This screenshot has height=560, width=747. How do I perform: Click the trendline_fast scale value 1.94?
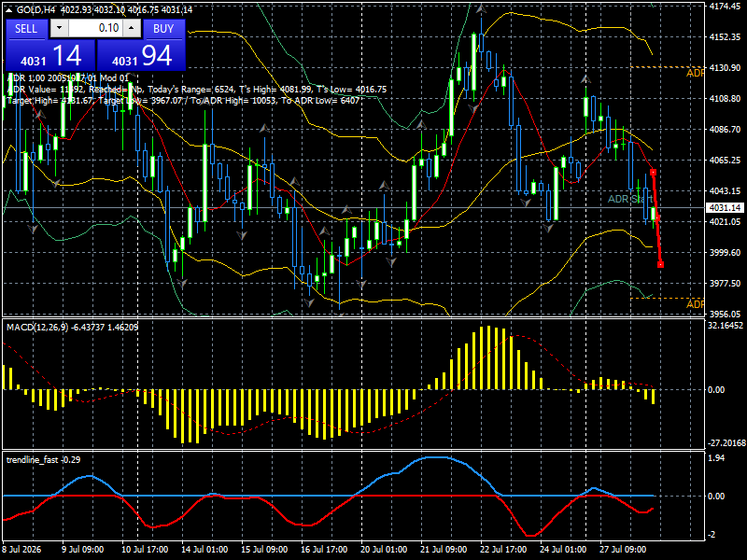click(716, 458)
